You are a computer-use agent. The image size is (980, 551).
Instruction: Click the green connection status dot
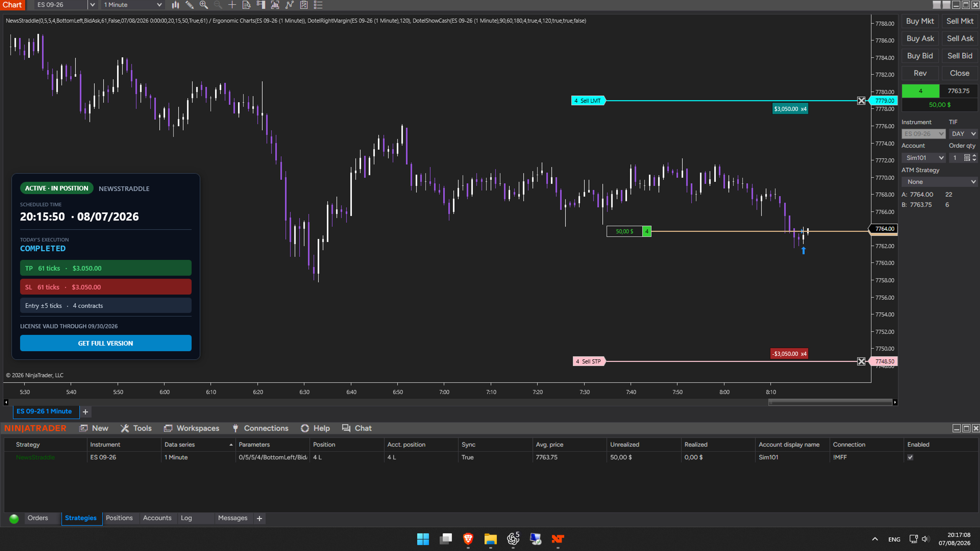[x=14, y=518]
